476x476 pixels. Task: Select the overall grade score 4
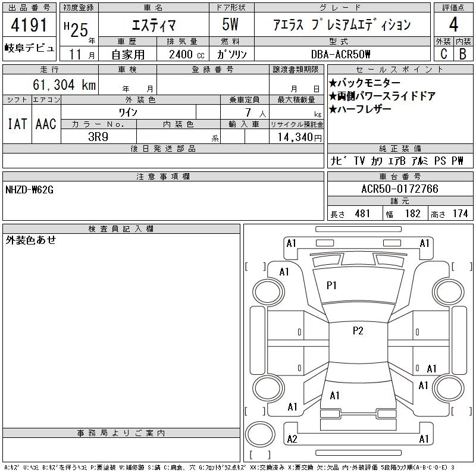click(453, 24)
